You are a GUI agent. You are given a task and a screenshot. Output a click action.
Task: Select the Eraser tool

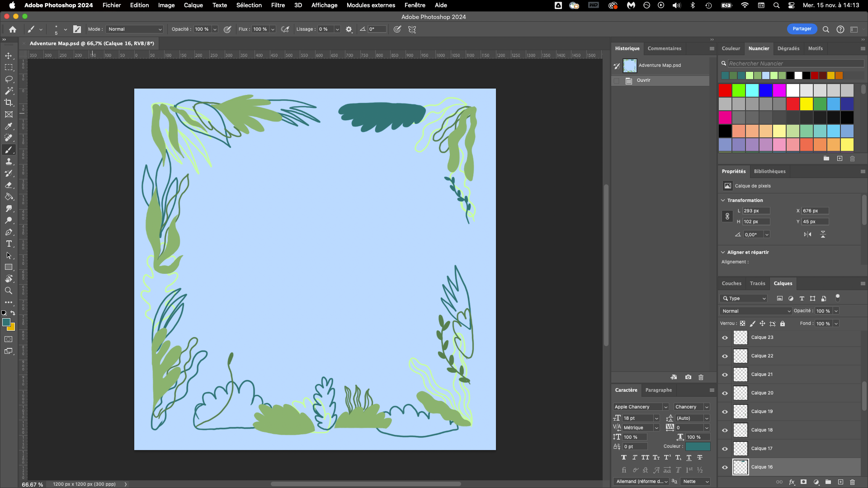pyautogui.click(x=9, y=185)
